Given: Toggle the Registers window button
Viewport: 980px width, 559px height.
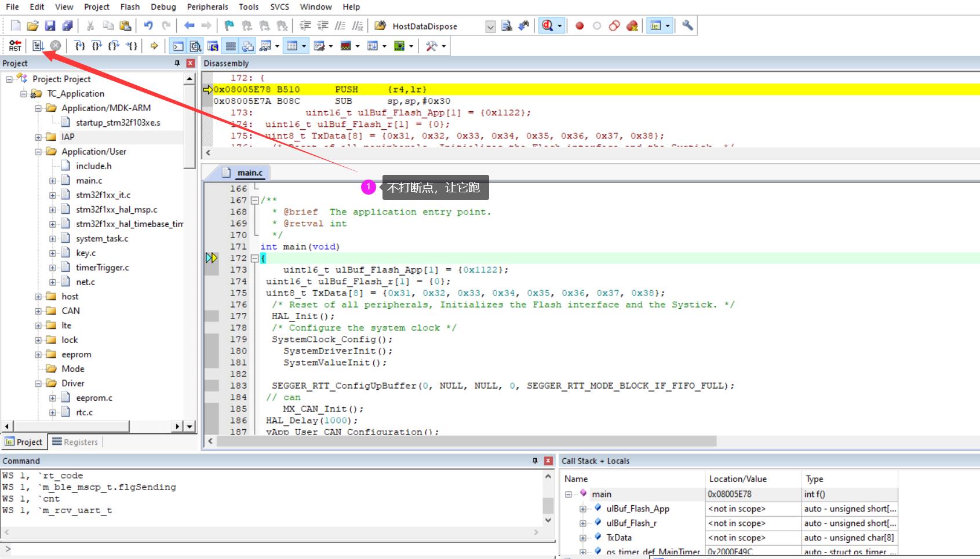Looking at the screenshot, I should pos(231,46).
